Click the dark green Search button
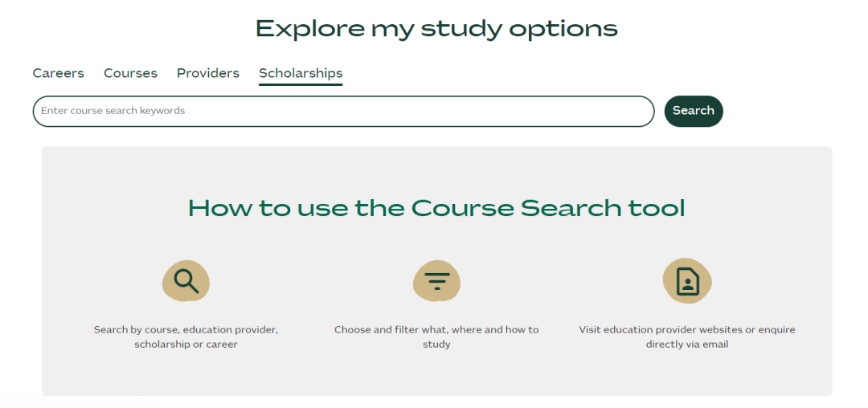The image size is (868, 408). click(694, 111)
